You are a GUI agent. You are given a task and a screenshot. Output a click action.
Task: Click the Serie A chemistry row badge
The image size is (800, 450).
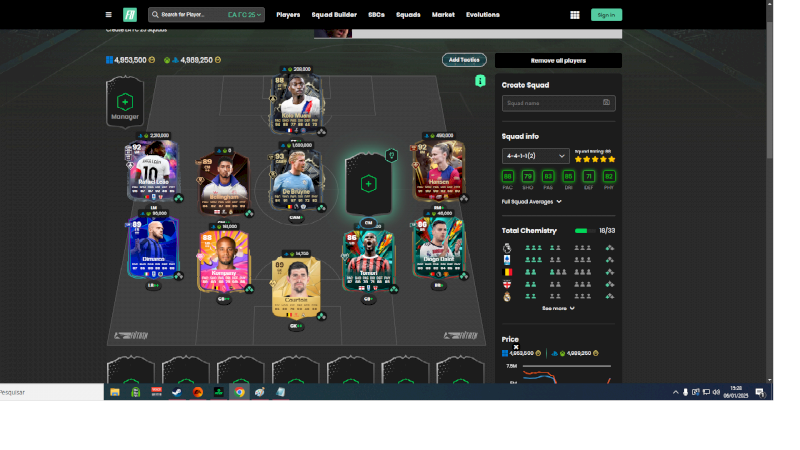(x=507, y=260)
